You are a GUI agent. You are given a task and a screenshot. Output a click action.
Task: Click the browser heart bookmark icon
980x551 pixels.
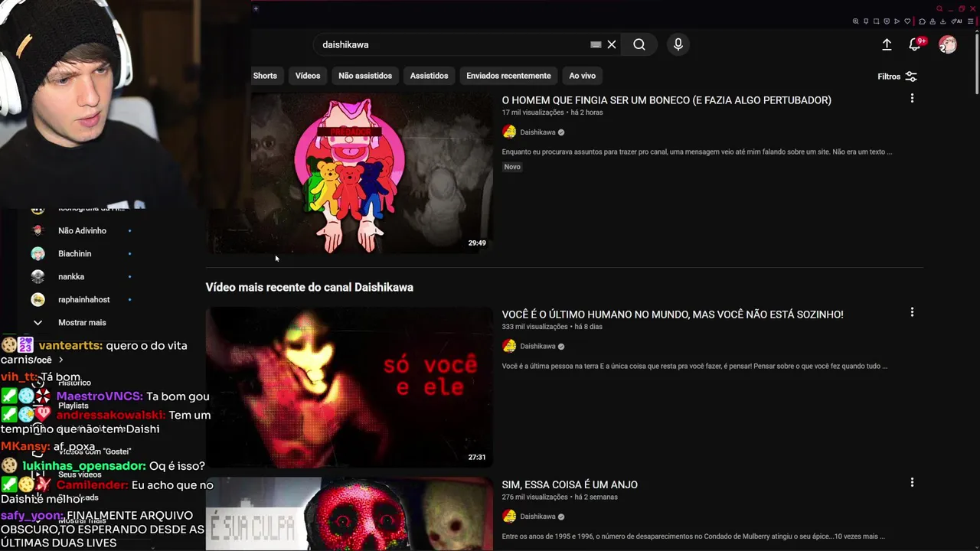point(907,21)
